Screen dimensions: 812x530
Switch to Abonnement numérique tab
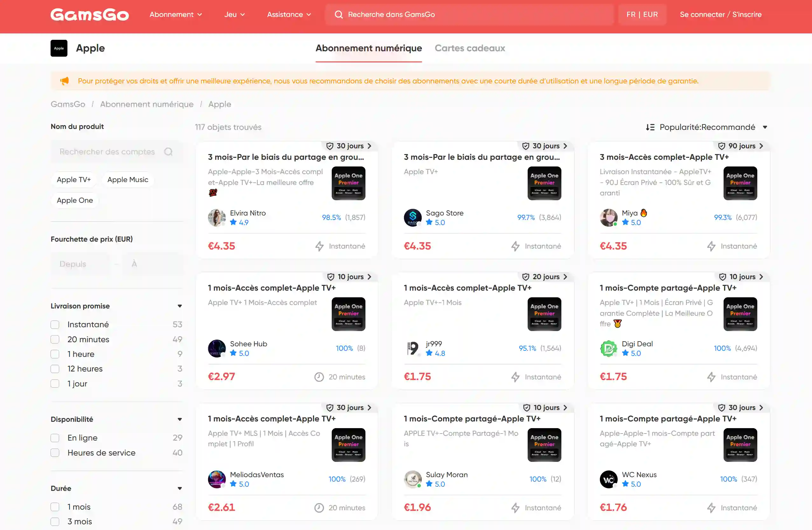(369, 48)
